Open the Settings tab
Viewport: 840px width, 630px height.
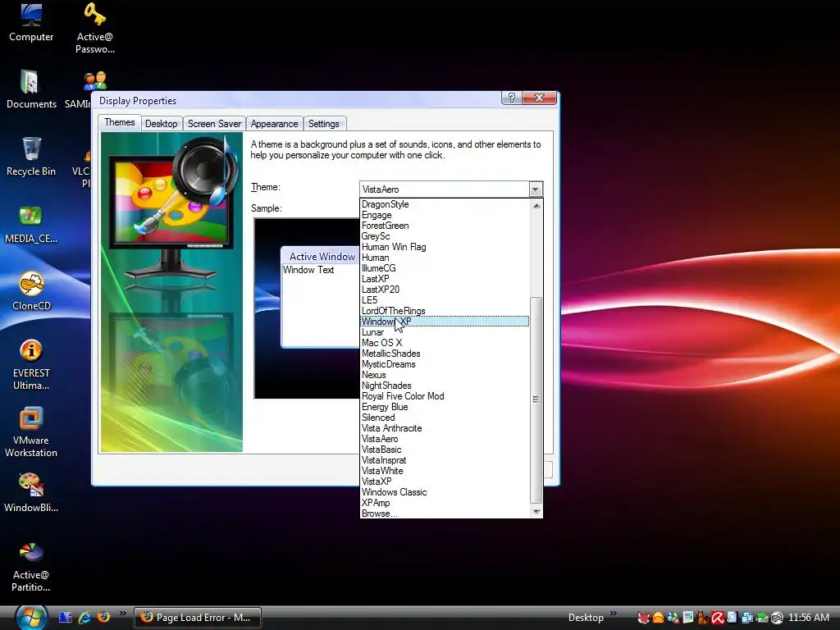pos(323,124)
